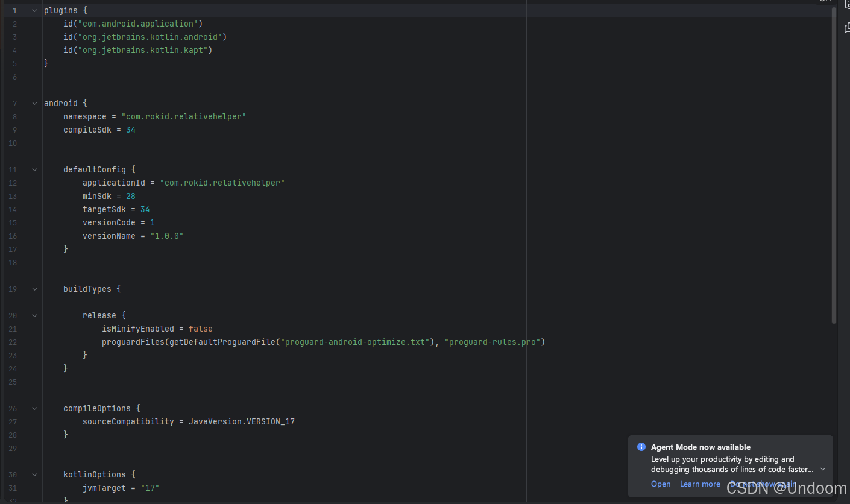Click the versionName string "1.0.0"
850x504 pixels.
tap(167, 236)
